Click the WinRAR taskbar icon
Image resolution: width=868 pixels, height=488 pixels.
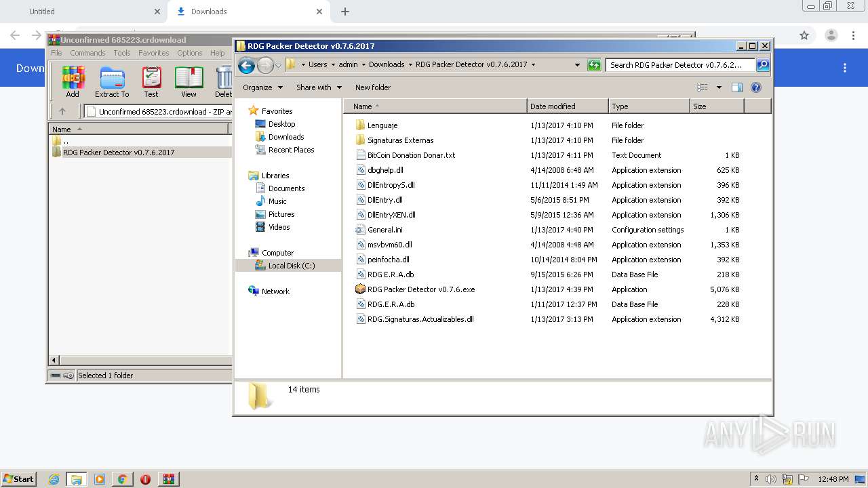(x=169, y=479)
